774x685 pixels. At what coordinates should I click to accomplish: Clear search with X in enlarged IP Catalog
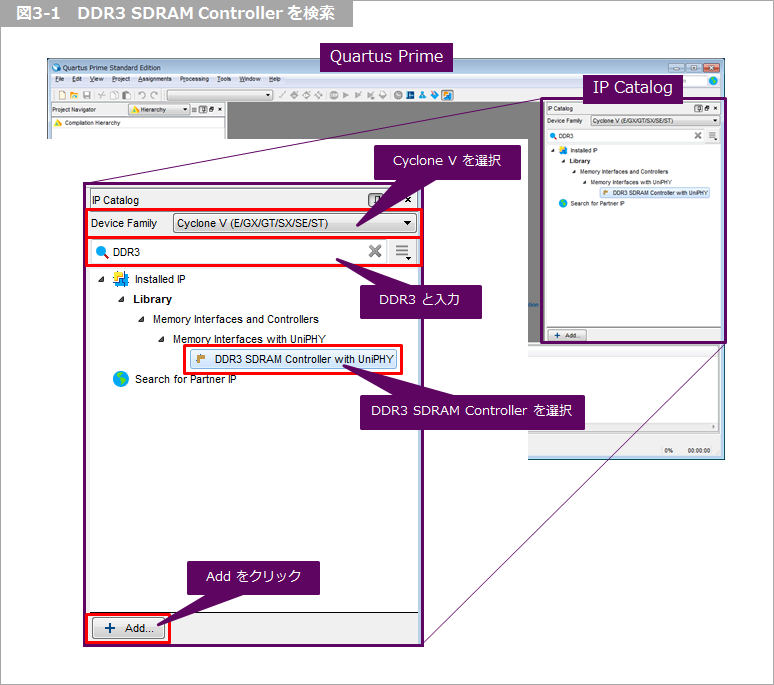point(375,251)
